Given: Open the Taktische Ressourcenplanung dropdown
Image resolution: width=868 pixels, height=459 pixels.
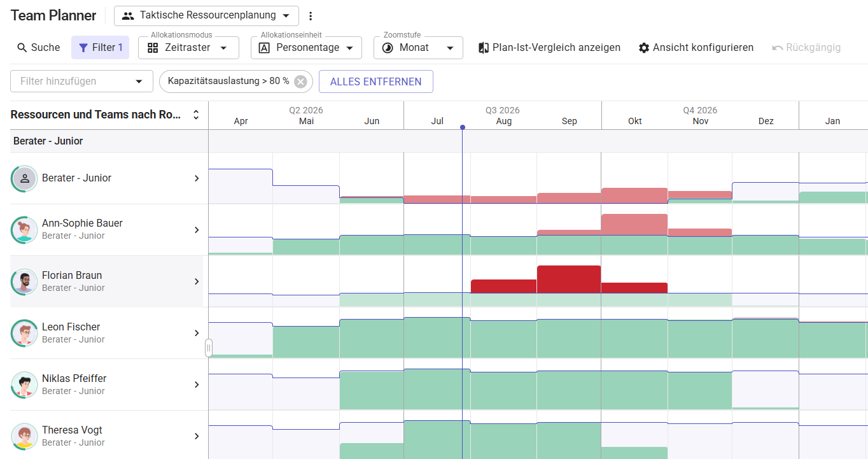Looking at the screenshot, I should (206, 16).
